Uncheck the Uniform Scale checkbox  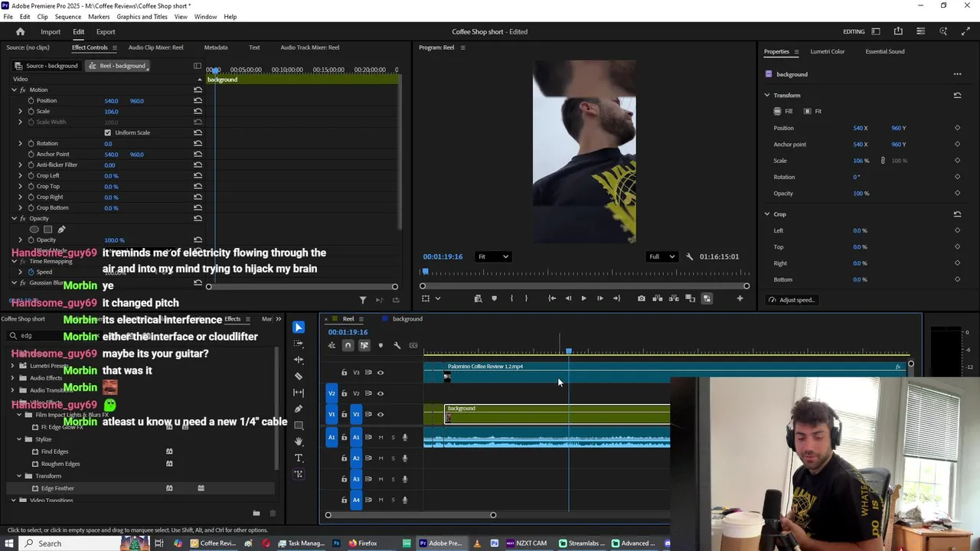click(x=107, y=132)
